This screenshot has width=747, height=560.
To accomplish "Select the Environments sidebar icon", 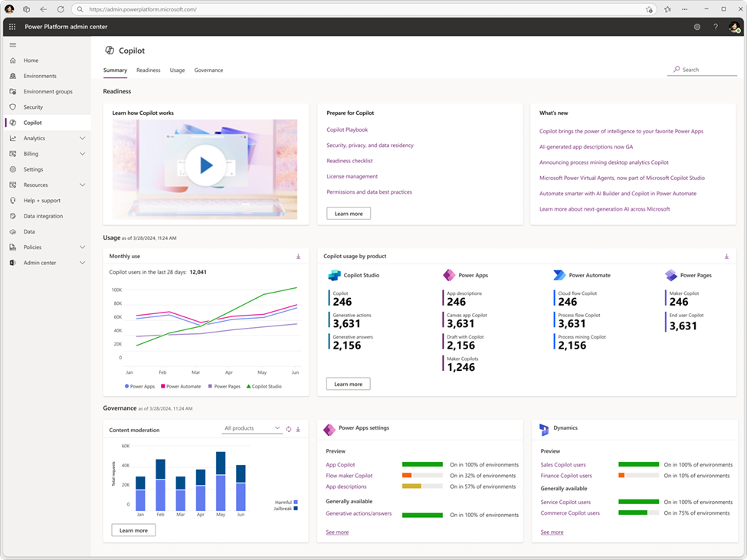I will (11, 75).
